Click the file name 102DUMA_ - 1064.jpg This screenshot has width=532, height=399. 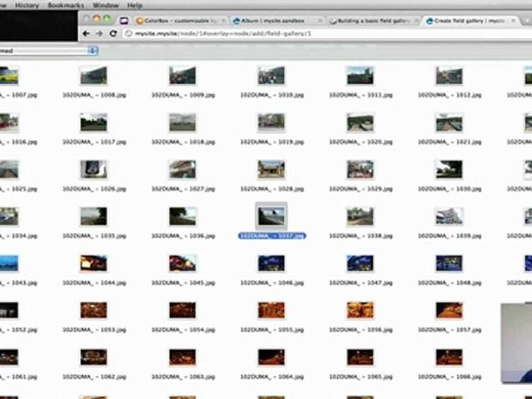point(272,377)
